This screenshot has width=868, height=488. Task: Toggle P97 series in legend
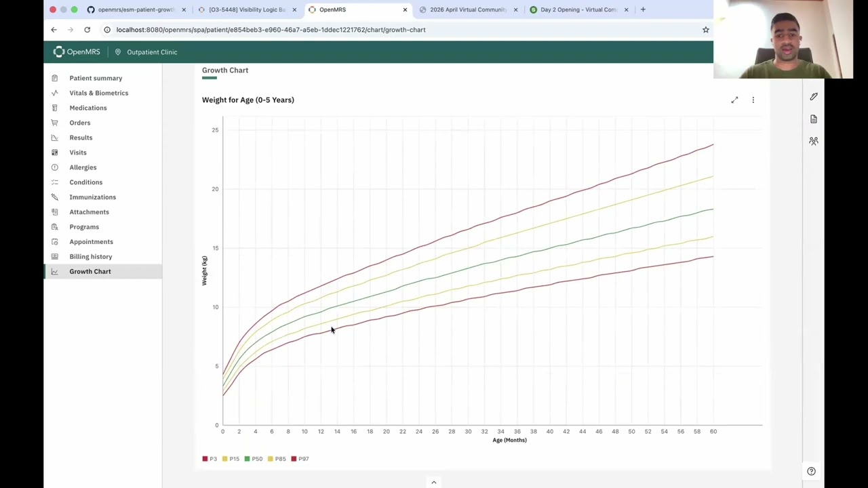point(300,459)
